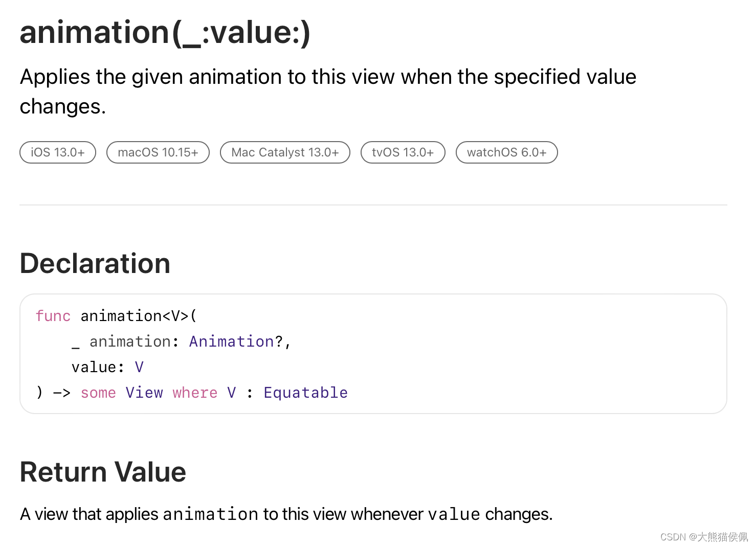Click the some keyword in declaration

pos(98,393)
